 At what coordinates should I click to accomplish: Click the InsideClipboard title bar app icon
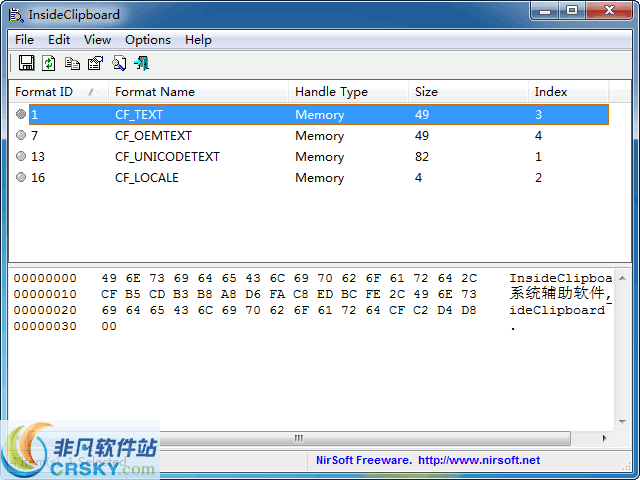tap(16, 15)
